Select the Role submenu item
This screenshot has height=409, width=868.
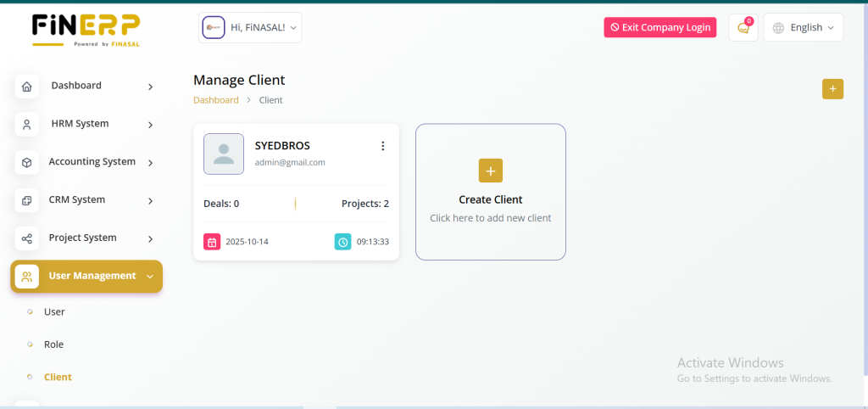[53, 345]
